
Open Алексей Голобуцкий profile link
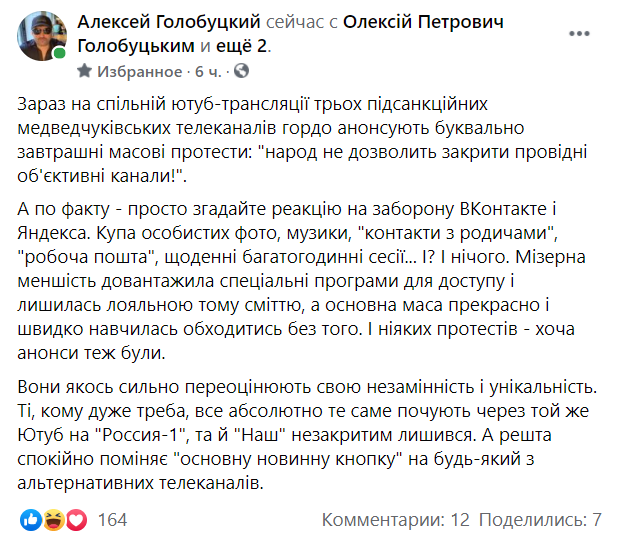(x=156, y=22)
